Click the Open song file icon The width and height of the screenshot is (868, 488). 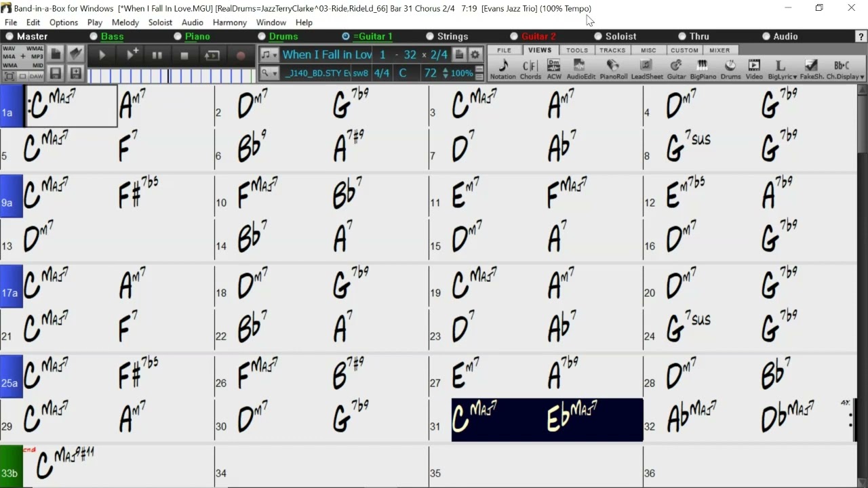(x=76, y=54)
